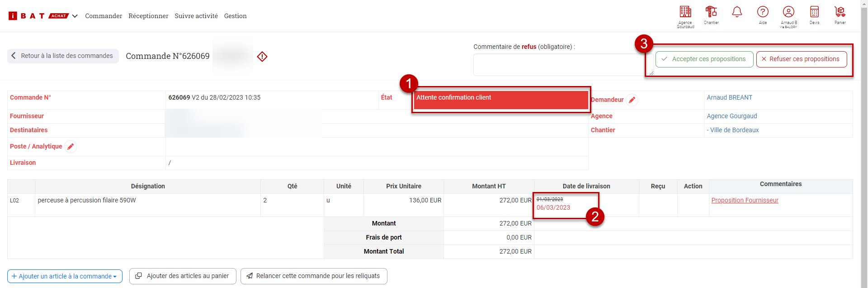Open the notifications bell
The image size is (868, 288).
pyautogui.click(x=737, y=12)
